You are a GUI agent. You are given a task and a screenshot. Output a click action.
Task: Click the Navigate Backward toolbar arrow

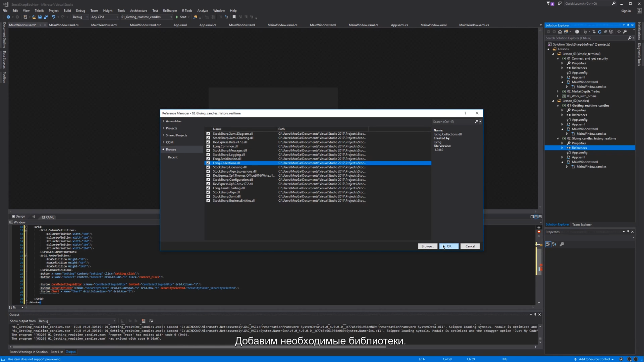[8, 17]
